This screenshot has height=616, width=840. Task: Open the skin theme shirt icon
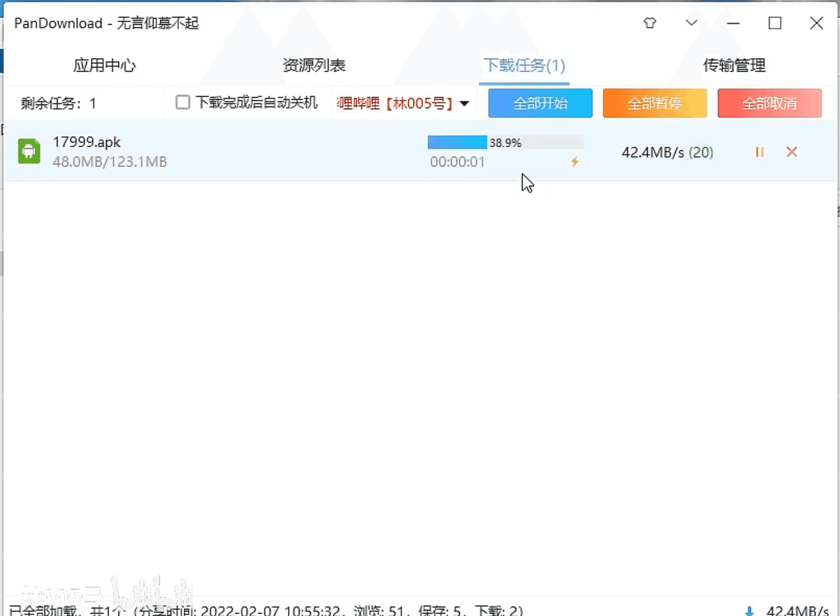point(649,23)
